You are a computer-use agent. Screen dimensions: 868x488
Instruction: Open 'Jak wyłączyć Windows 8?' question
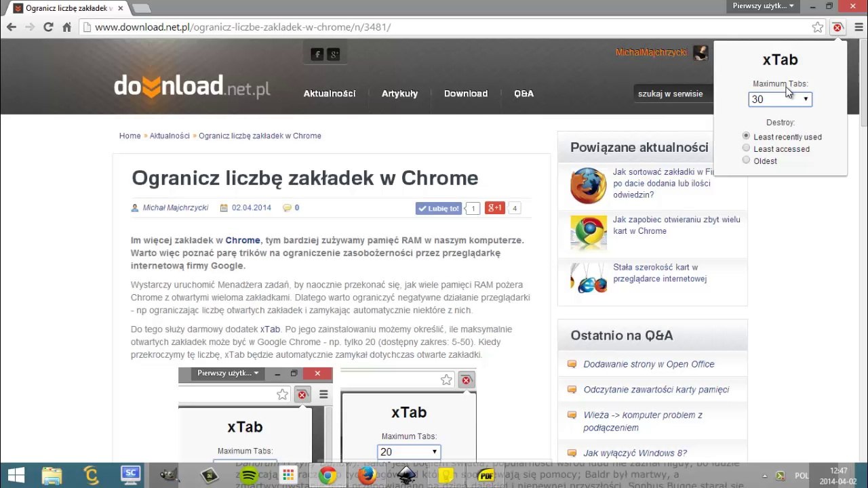click(x=635, y=453)
